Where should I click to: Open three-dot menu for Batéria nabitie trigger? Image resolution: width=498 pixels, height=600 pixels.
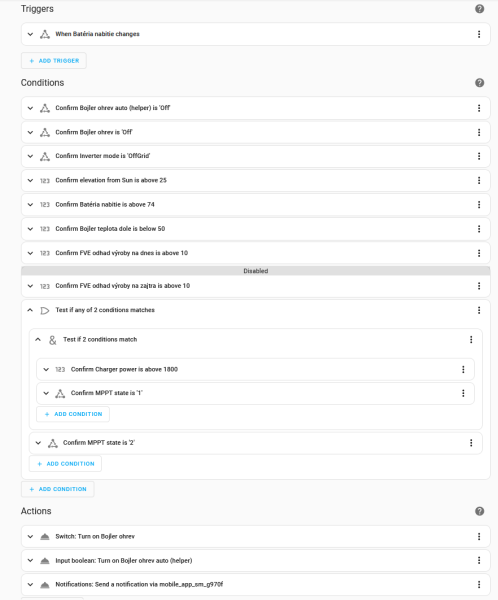479,34
